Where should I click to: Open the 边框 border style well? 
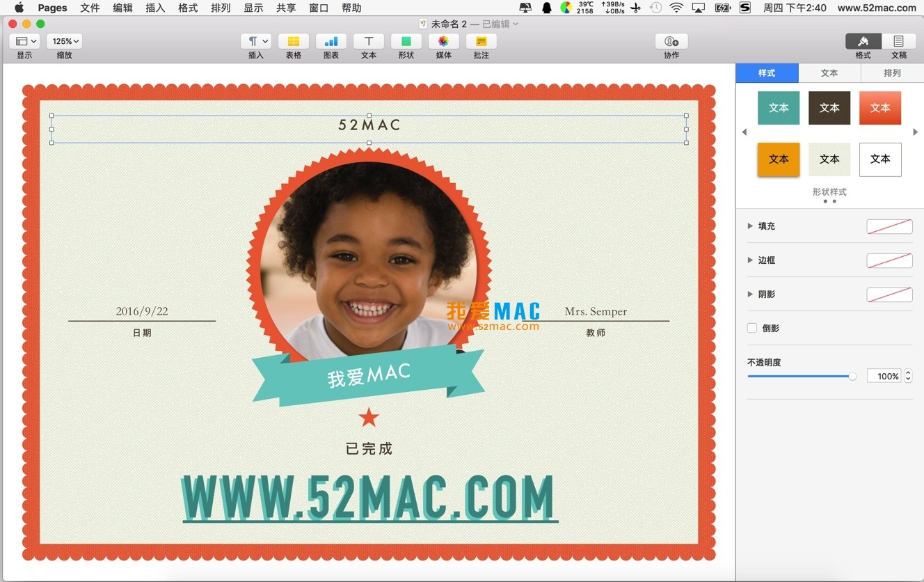[889, 260]
